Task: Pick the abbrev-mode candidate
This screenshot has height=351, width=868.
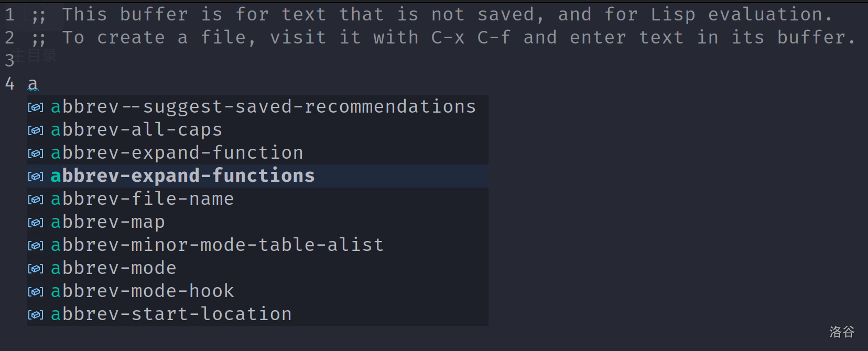Action: pyautogui.click(x=113, y=268)
